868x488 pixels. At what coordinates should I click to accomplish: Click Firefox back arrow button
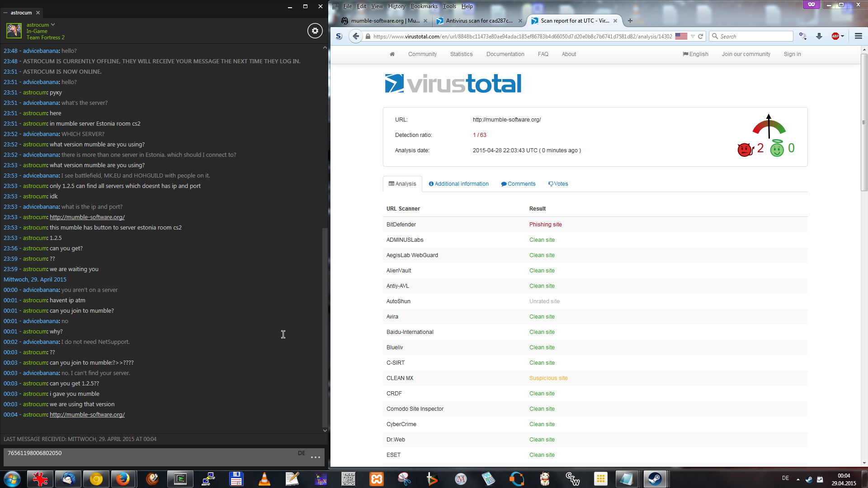[356, 36]
